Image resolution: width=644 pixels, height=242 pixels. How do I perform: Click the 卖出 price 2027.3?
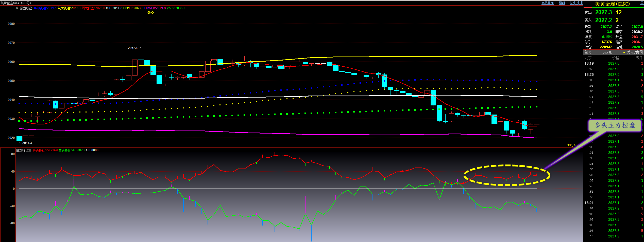coord(604,12)
